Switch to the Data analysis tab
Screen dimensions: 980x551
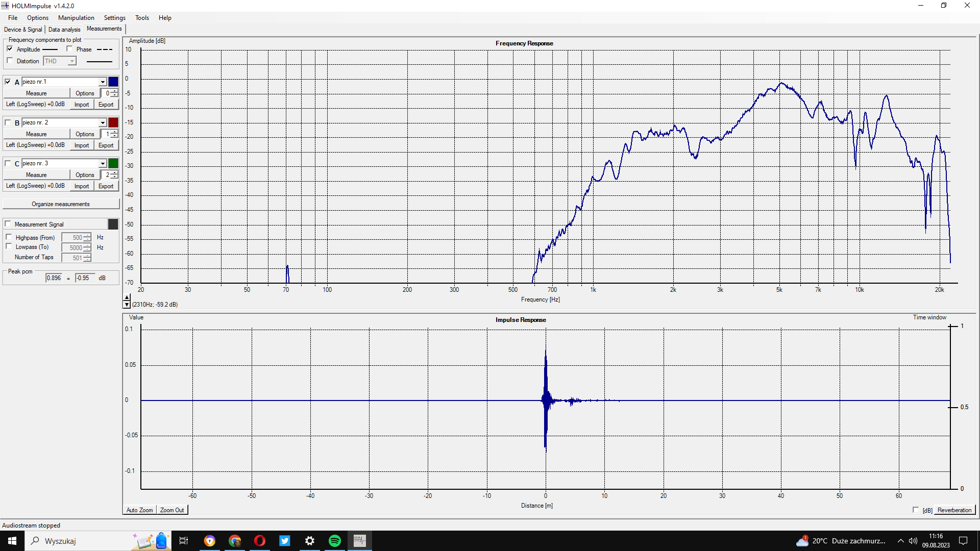pyautogui.click(x=64, y=30)
